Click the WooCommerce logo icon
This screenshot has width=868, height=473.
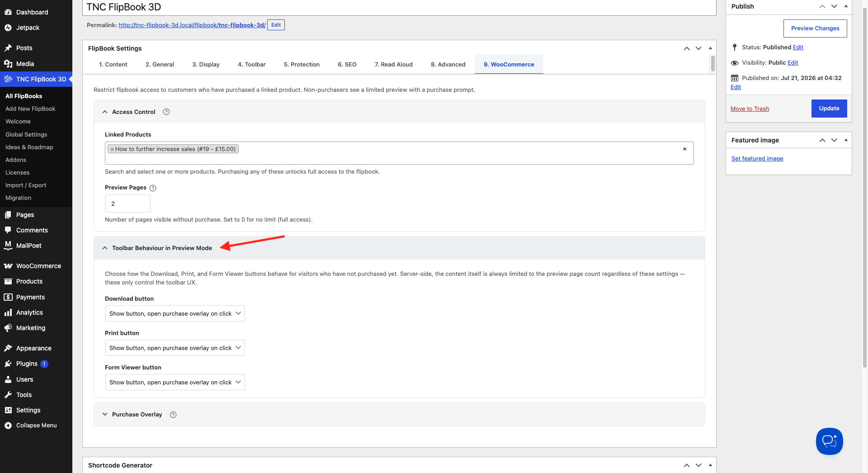[8, 266]
